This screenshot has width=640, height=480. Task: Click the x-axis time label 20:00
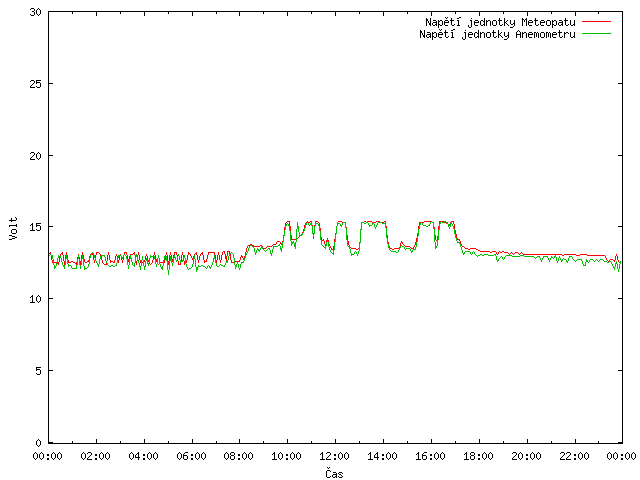click(x=527, y=456)
